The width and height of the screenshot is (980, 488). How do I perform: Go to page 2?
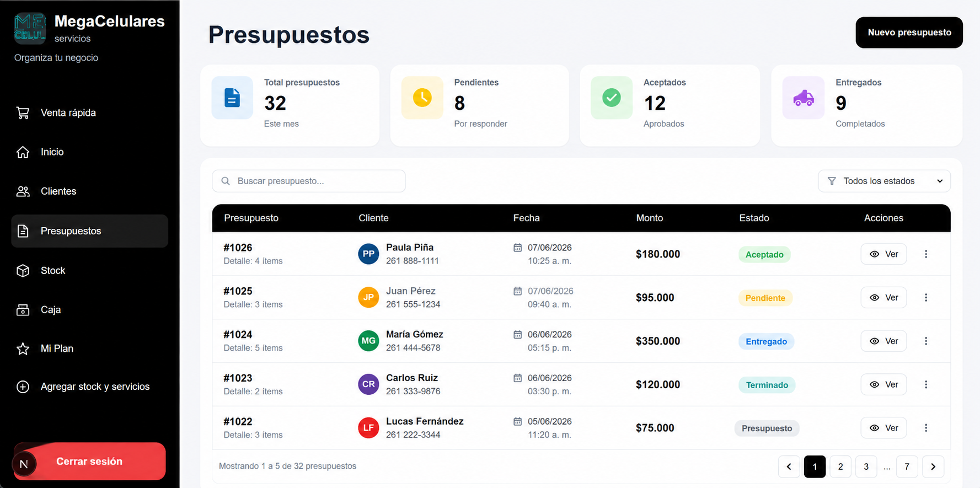840,466
